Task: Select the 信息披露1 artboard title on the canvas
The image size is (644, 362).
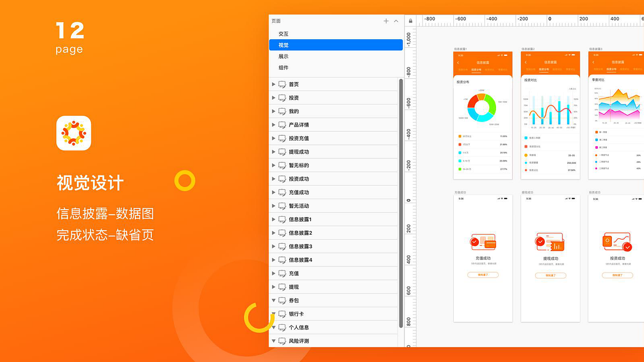Action: 460,49
